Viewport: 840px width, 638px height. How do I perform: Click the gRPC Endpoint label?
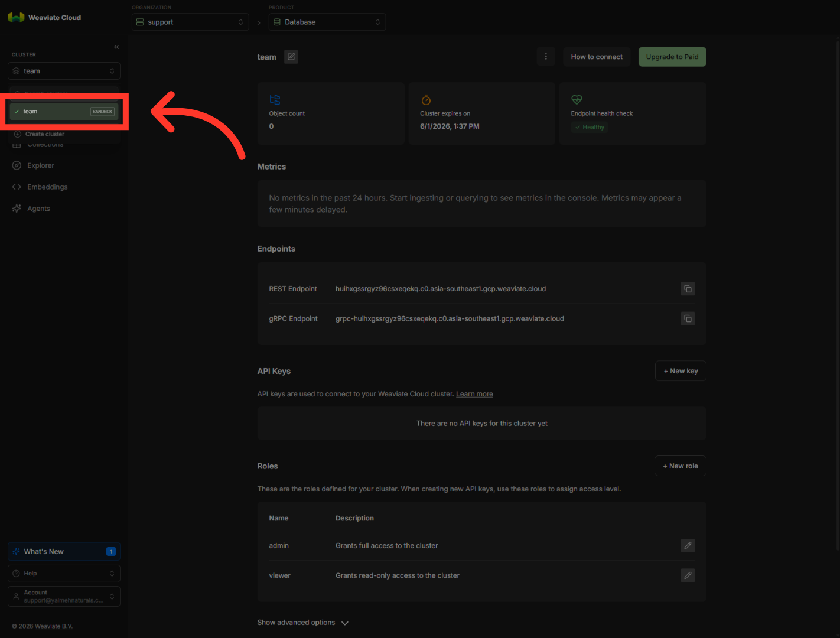[x=293, y=318]
